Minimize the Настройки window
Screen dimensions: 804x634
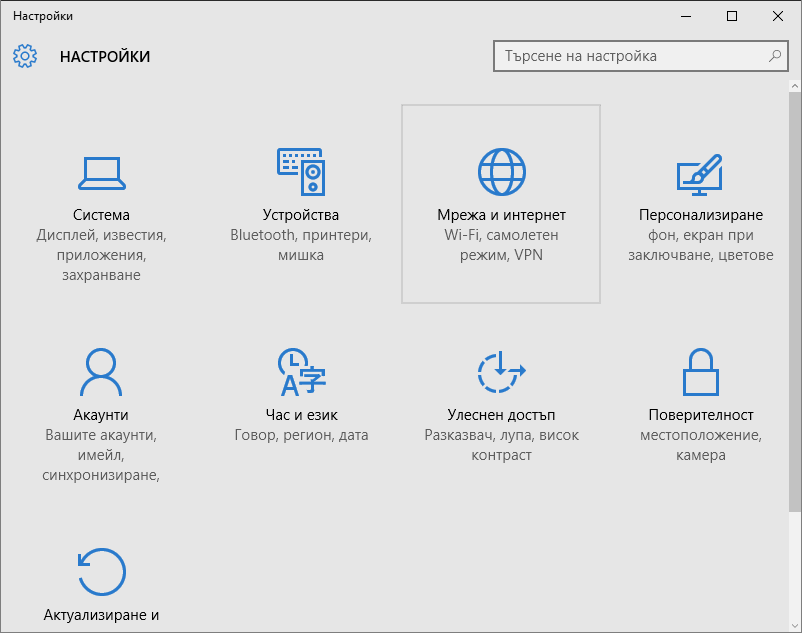click(686, 16)
